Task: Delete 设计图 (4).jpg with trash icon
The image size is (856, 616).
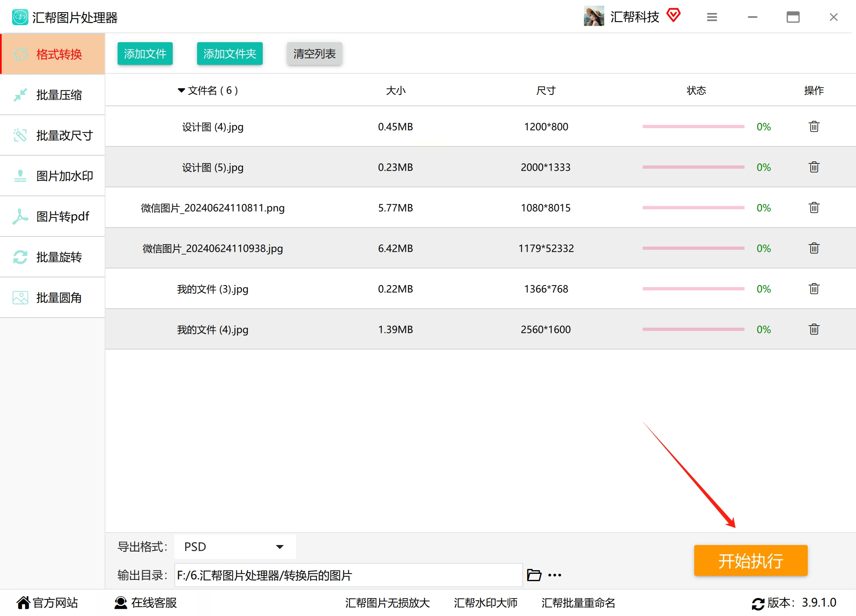Action: [814, 127]
